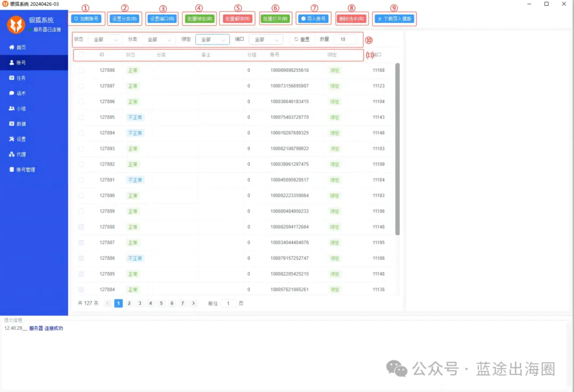Viewport: 574px width, 392px height.
Task: Click the green 批量绑定(0) button
Action: [199, 19]
